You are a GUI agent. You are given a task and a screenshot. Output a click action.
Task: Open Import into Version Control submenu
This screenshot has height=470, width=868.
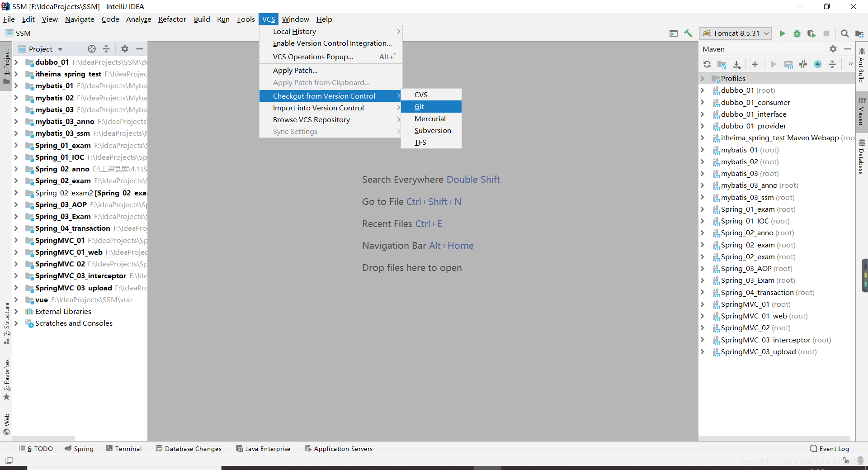pos(331,108)
